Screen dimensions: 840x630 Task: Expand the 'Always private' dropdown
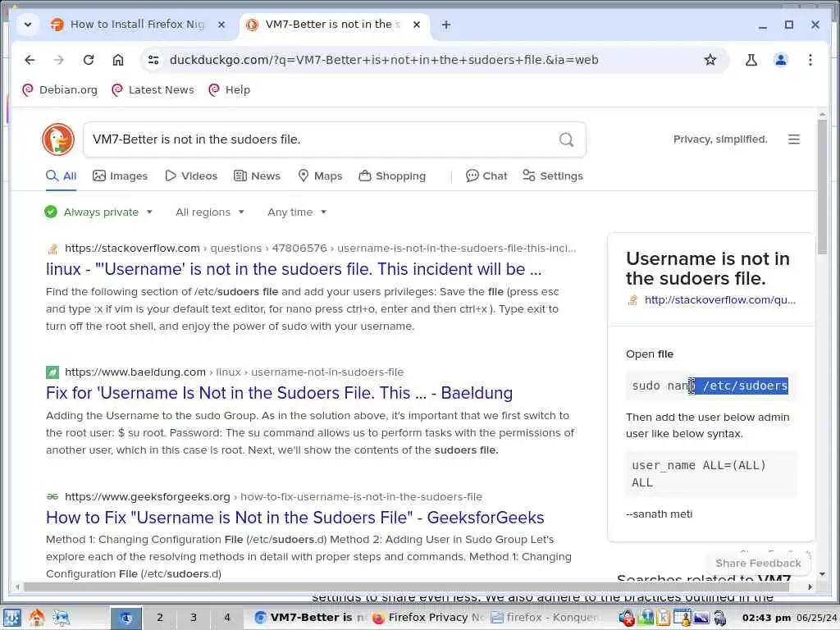pos(99,212)
